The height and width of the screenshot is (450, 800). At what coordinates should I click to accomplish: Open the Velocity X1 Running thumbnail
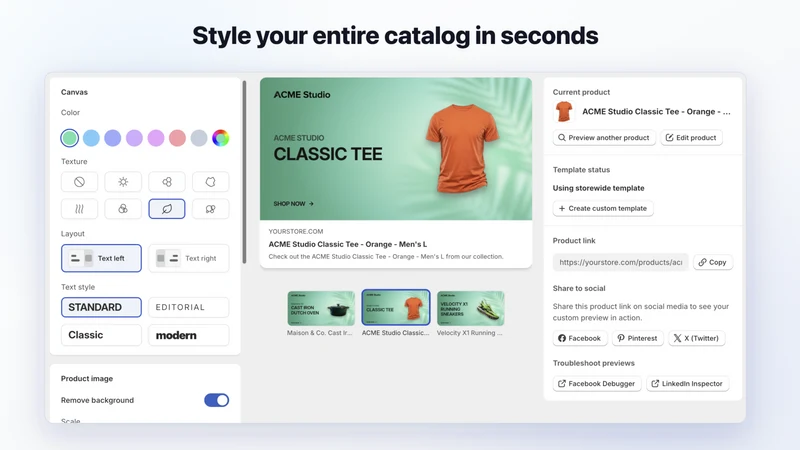[470, 308]
